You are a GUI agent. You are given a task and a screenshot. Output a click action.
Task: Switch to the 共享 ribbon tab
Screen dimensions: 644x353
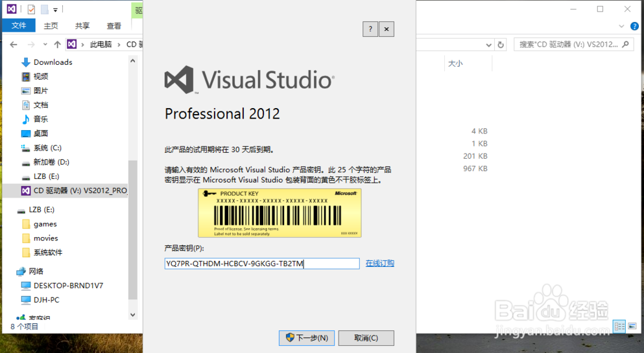[82, 26]
